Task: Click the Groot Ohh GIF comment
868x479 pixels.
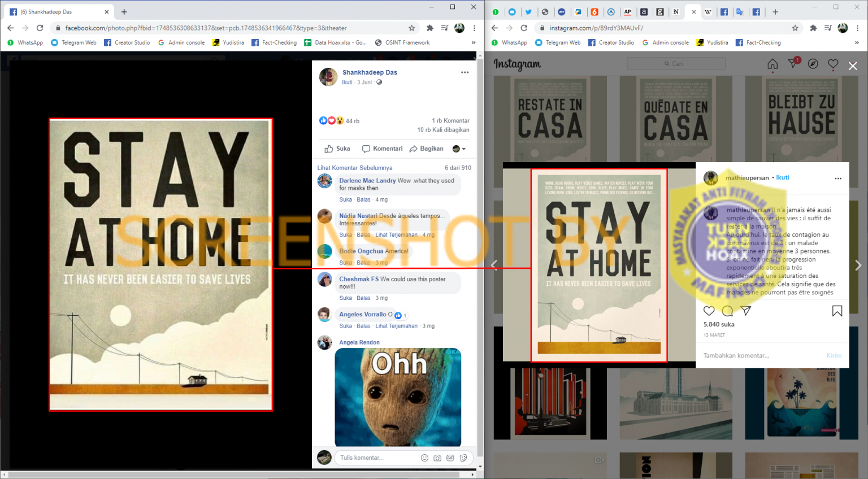Action: [x=398, y=397]
